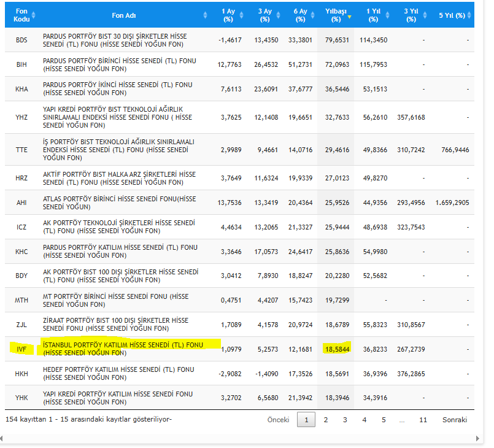Sort by 1 Ay (%) column arrows
The height and width of the screenshot is (448, 494).
click(241, 15)
